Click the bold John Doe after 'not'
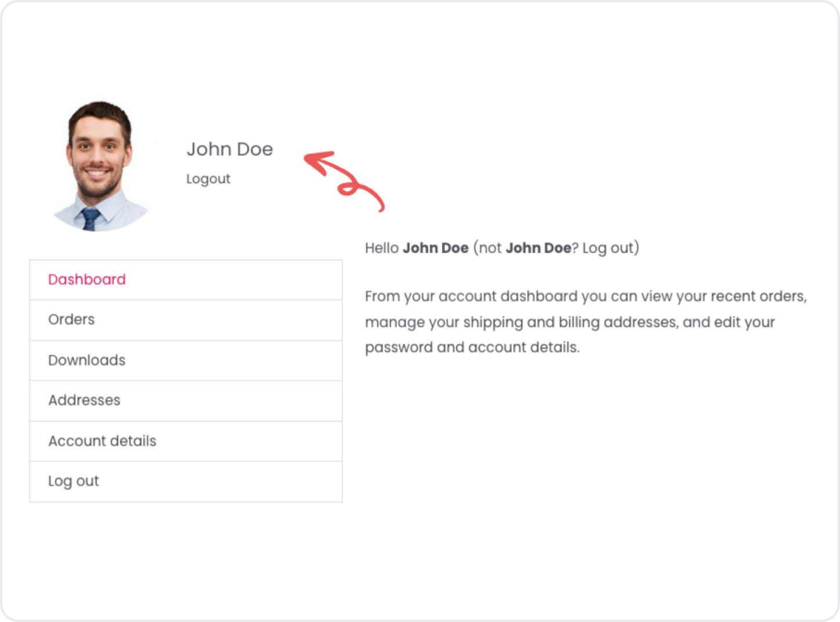The image size is (840, 622). (x=538, y=248)
